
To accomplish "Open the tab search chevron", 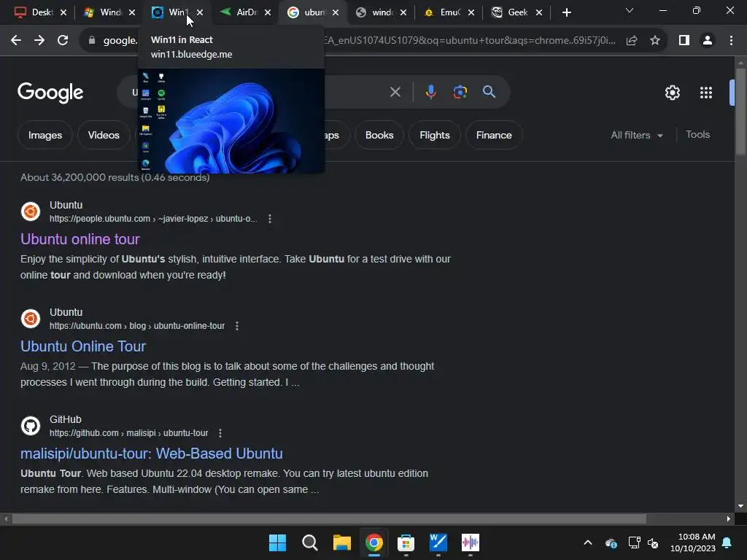I will click(x=630, y=10).
